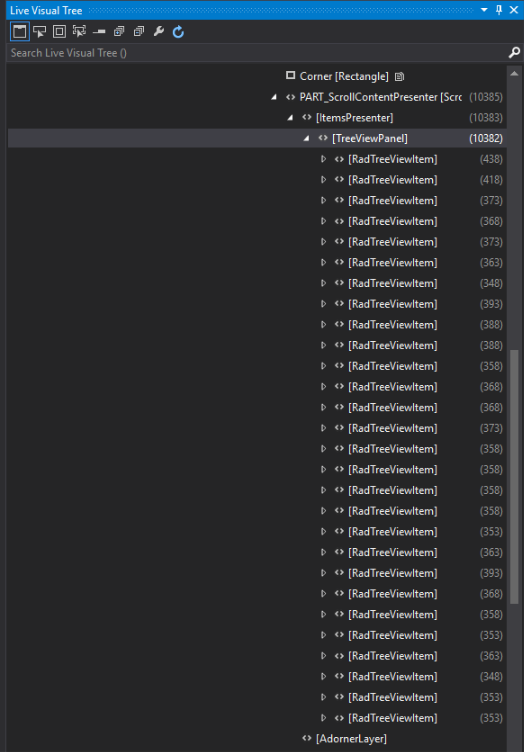This screenshot has height=752, width=524.
Task: Click the view source icon beside Corner
Action: pyautogui.click(x=399, y=77)
